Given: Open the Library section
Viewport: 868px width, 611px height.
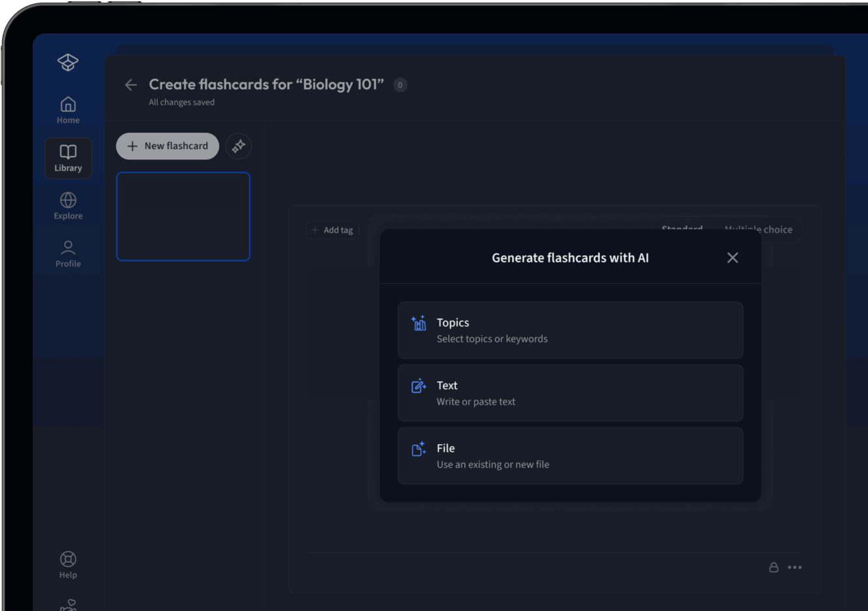Looking at the screenshot, I should [x=68, y=158].
